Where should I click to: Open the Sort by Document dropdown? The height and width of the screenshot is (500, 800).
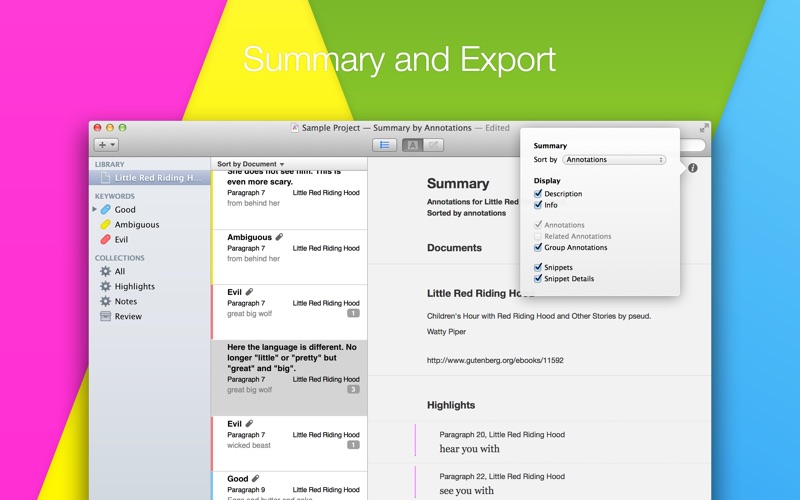(251, 164)
